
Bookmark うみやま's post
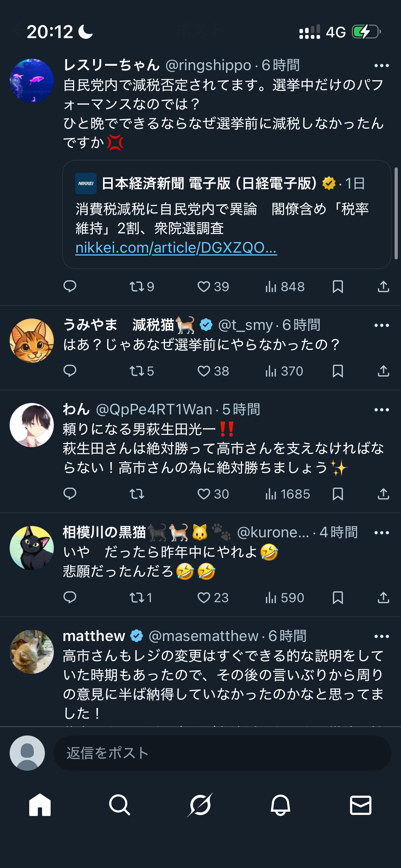[338, 371]
